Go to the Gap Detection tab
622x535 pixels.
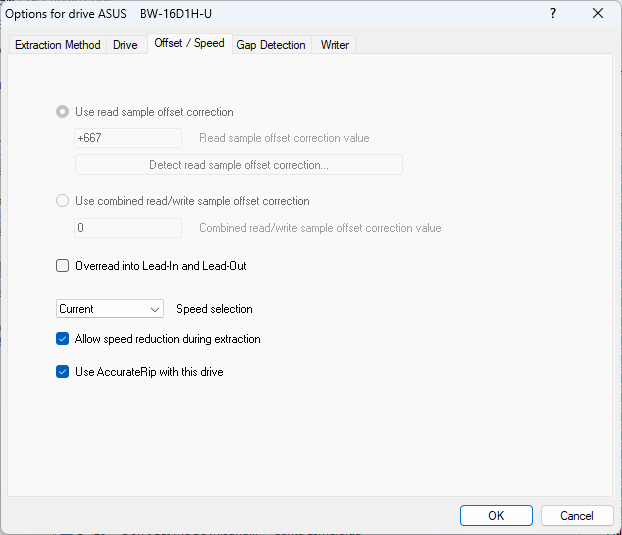[271, 45]
